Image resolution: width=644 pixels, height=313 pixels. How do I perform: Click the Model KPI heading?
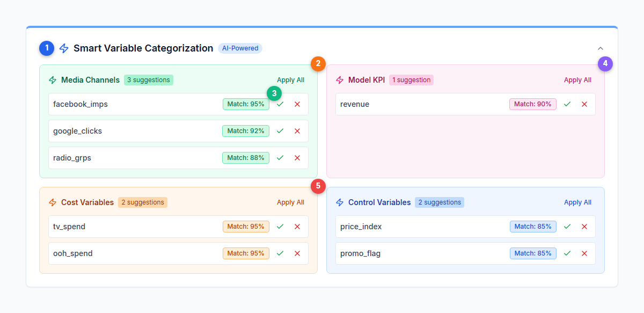(367, 80)
